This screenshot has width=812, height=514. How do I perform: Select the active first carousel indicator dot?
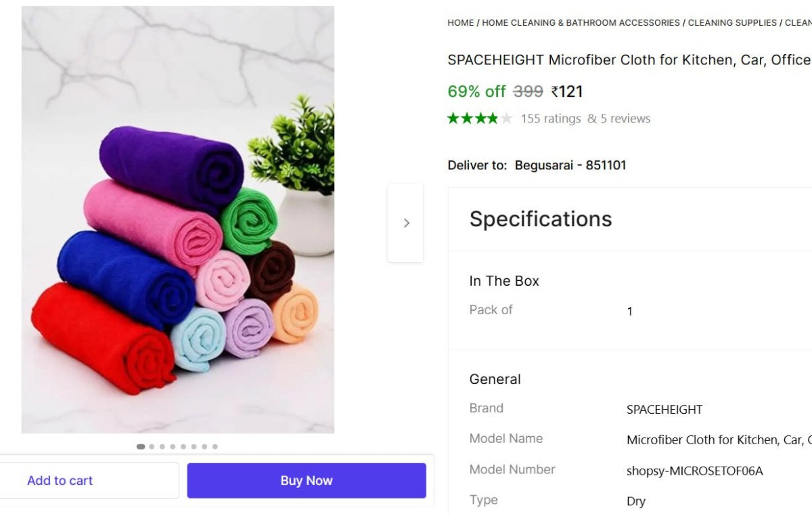point(141,446)
